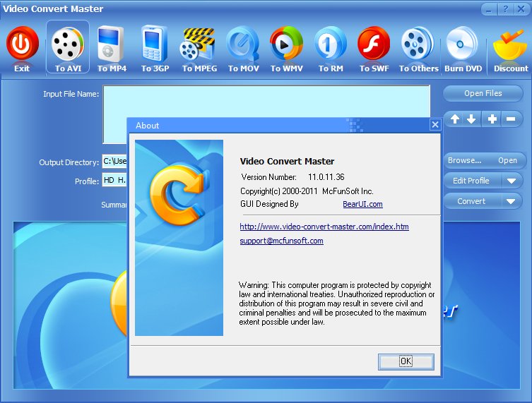The width and height of the screenshot is (532, 403).
Task: Launch the Burn DVD disc icon
Action: 462,44
